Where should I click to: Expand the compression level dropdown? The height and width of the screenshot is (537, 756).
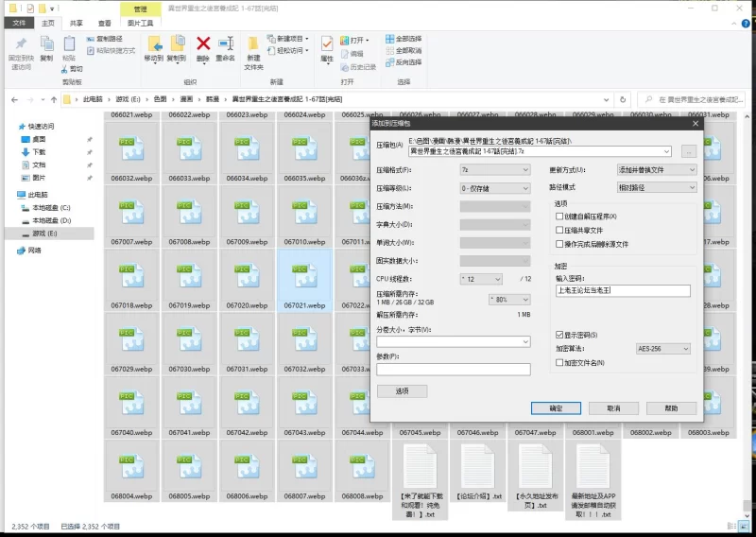coord(495,188)
